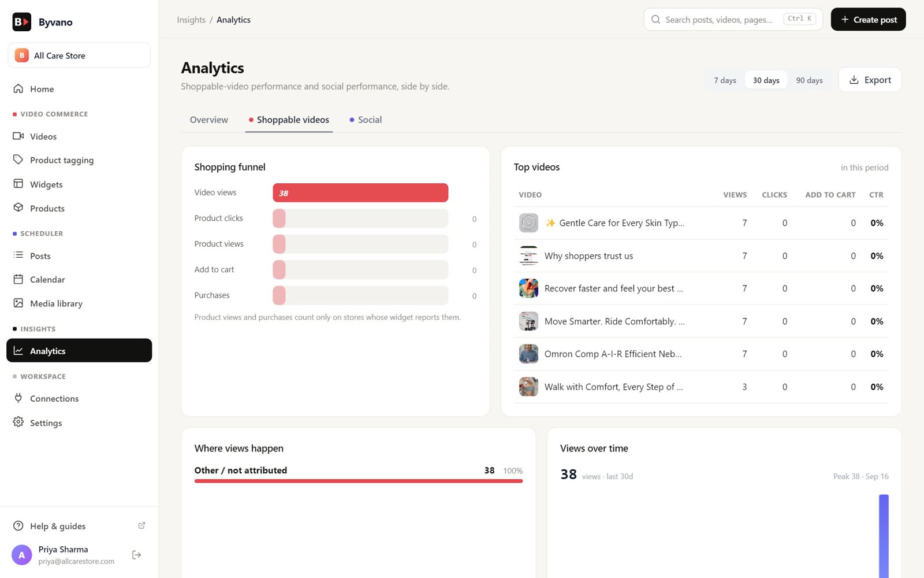The image size is (924, 578).
Task: Switch to the Social tab
Action: (366, 120)
